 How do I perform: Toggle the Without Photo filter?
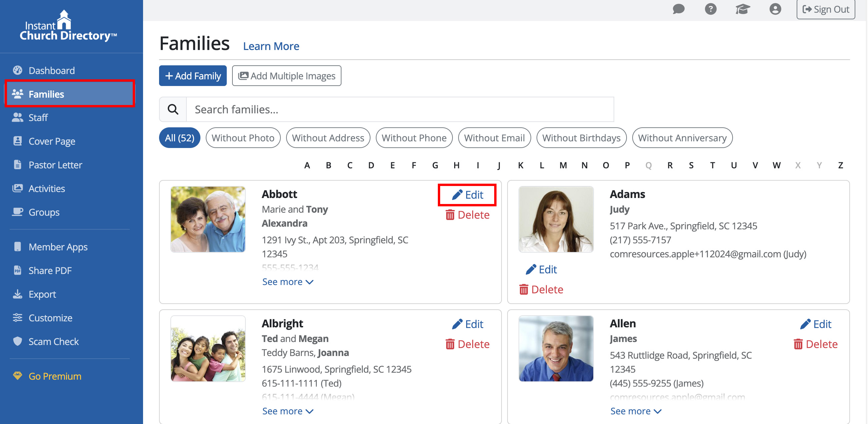pos(243,138)
